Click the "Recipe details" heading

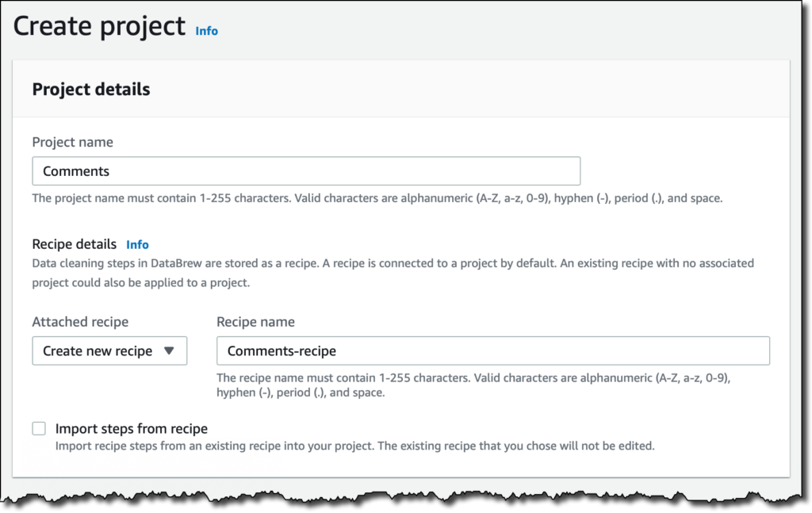(x=73, y=244)
